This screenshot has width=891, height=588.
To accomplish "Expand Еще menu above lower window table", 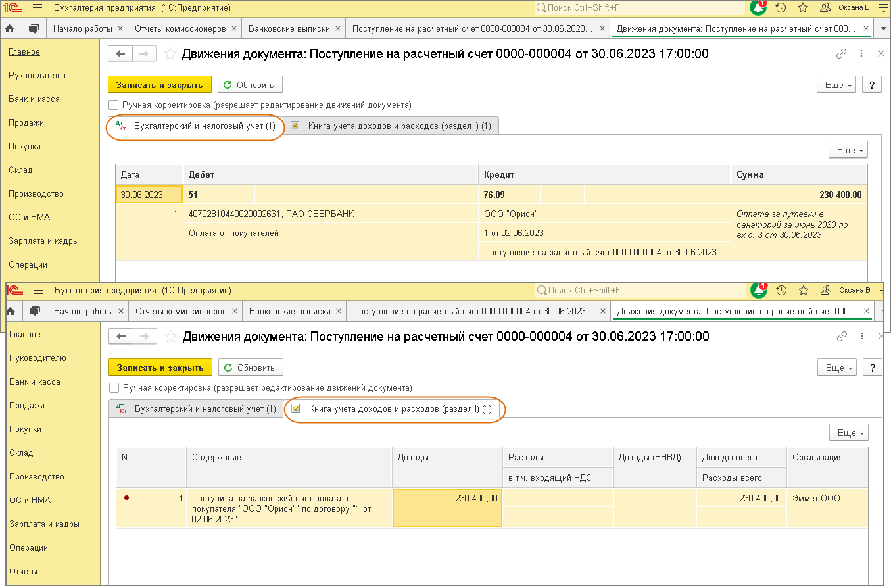I will coord(849,433).
